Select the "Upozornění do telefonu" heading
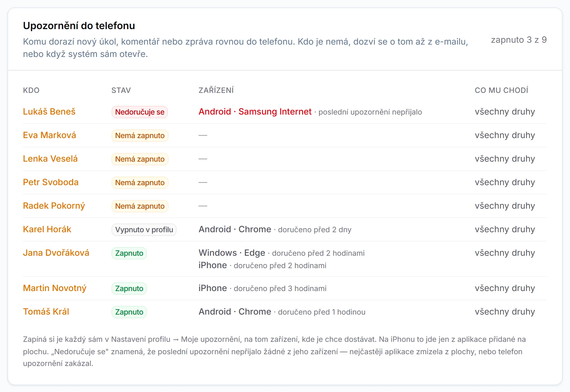 click(x=79, y=26)
